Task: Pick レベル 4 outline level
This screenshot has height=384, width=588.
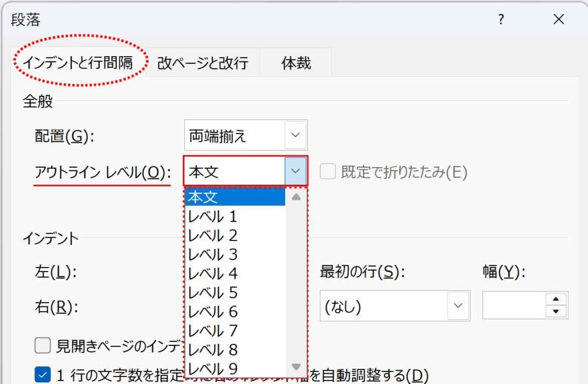Action: pyautogui.click(x=235, y=274)
